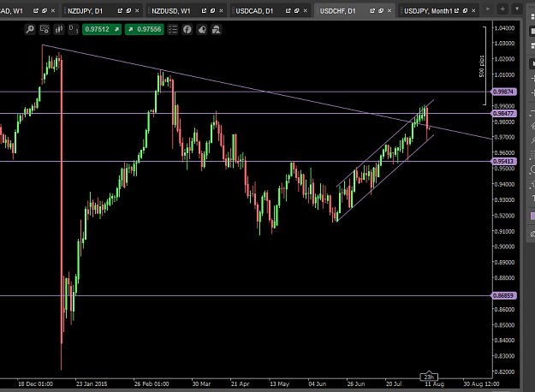Click the purple color swatch in right sidebar
535x392 pixels.
click(x=532, y=216)
